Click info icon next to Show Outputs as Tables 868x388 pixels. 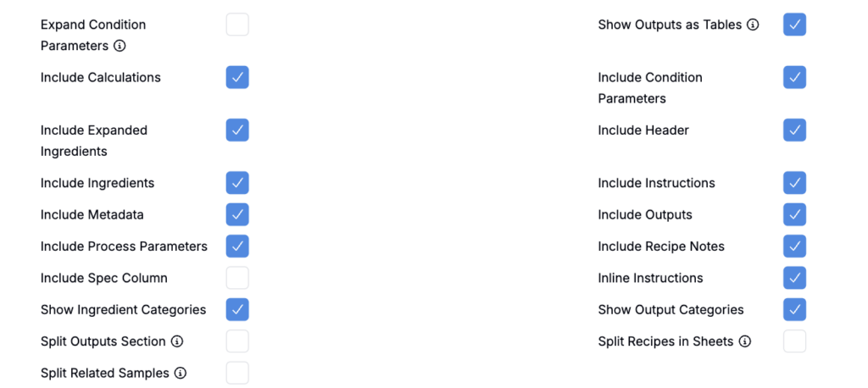click(x=753, y=25)
